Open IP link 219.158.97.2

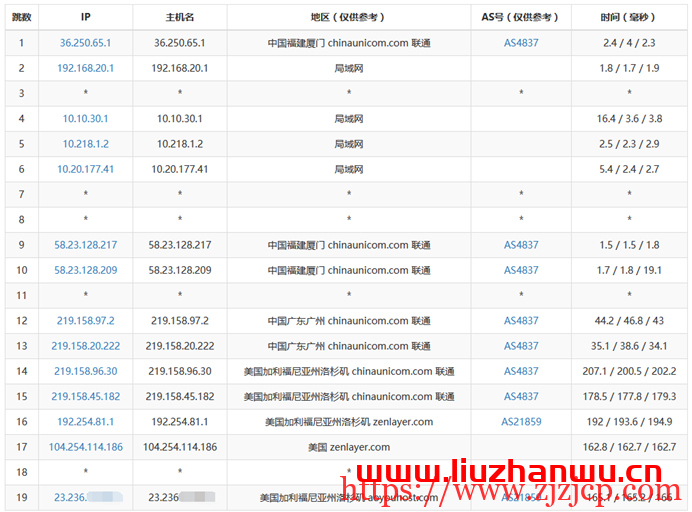click(x=85, y=320)
